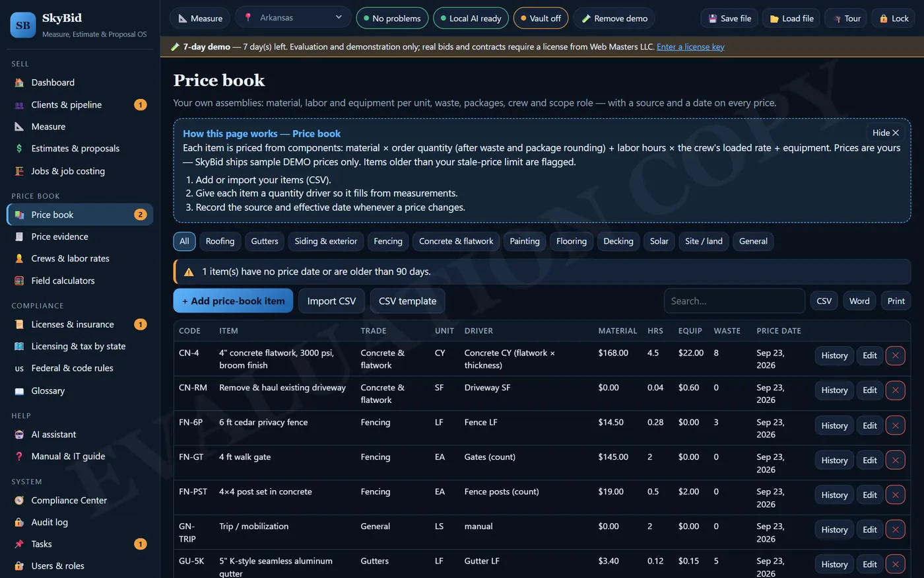The height and width of the screenshot is (578, 924).
Task: Open the Arkansas state dropdown
Action: click(x=293, y=18)
